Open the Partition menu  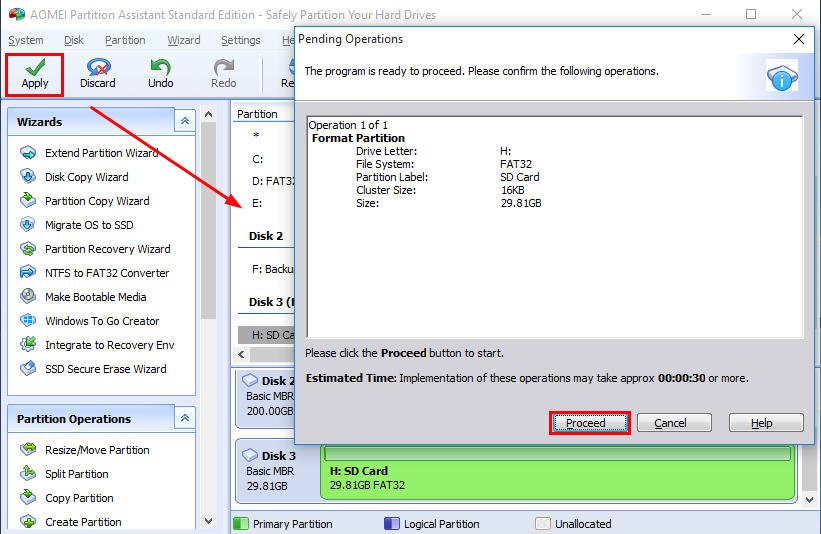[125, 40]
